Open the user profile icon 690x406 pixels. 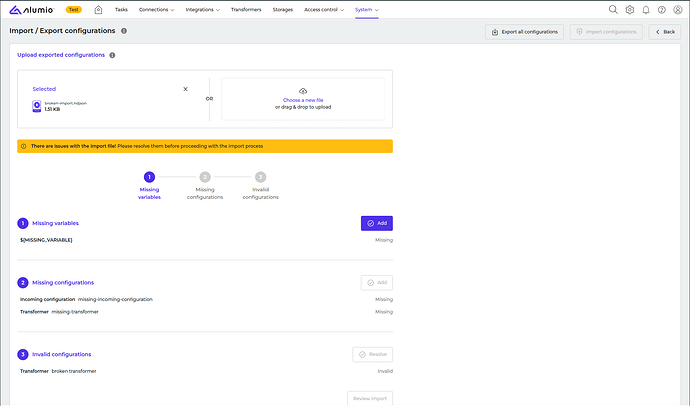click(678, 10)
